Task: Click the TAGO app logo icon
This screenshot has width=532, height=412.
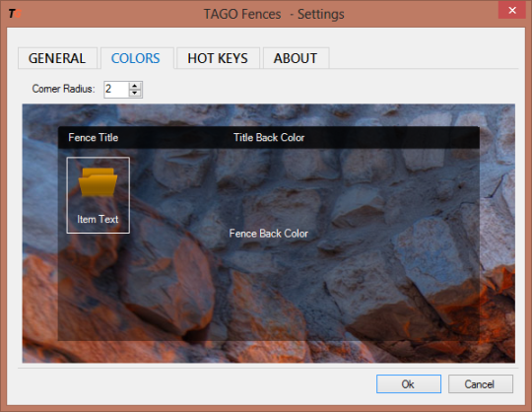Action: click(15, 14)
